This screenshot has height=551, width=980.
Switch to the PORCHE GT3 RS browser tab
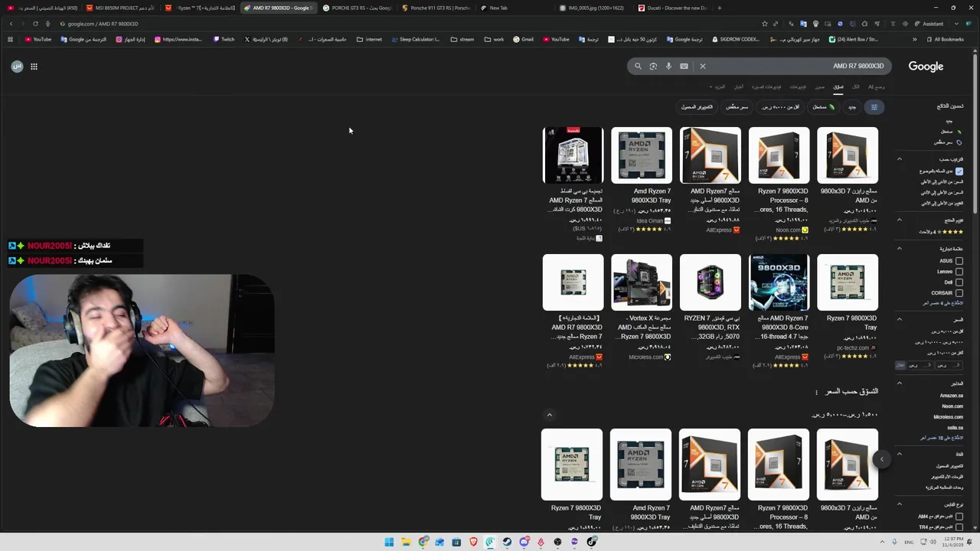(356, 8)
